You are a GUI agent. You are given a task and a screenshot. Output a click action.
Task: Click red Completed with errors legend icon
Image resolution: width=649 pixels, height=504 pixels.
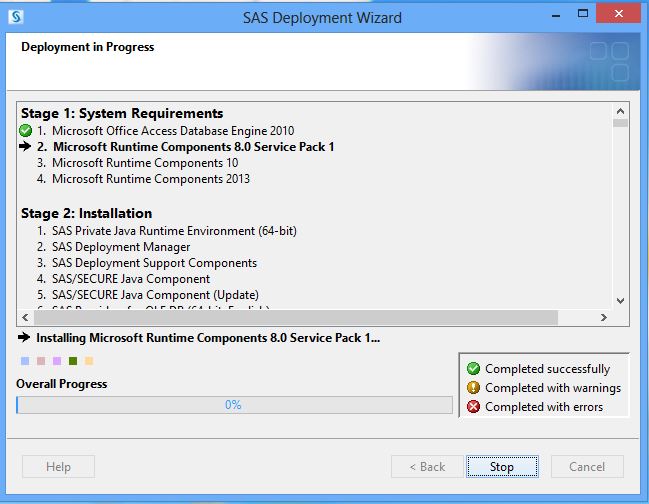[x=473, y=407]
